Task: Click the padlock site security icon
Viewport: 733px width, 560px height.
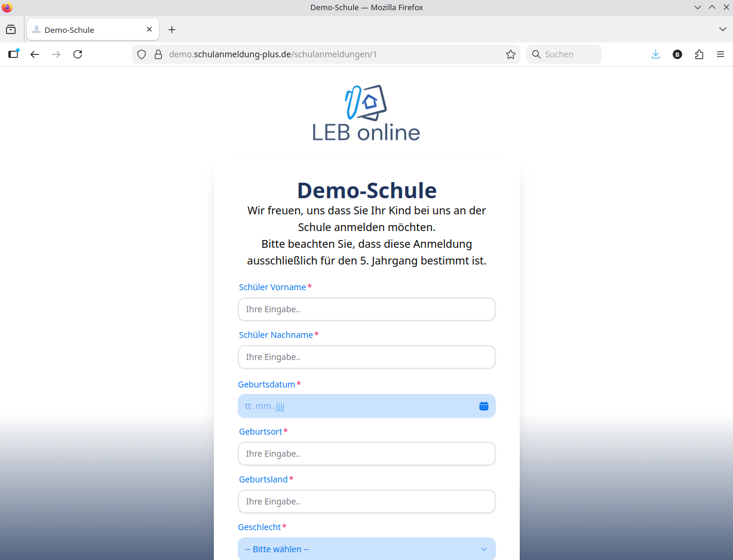Action: pyautogui.click(x=158, y=54)
